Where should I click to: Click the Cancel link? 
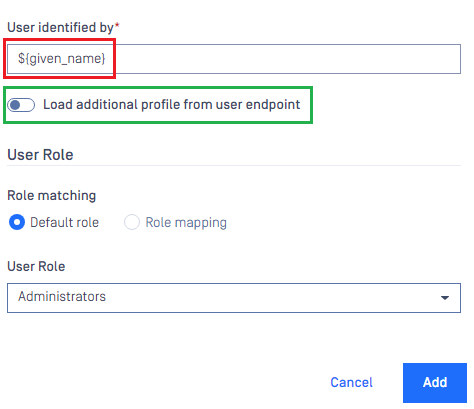(351, 382)
